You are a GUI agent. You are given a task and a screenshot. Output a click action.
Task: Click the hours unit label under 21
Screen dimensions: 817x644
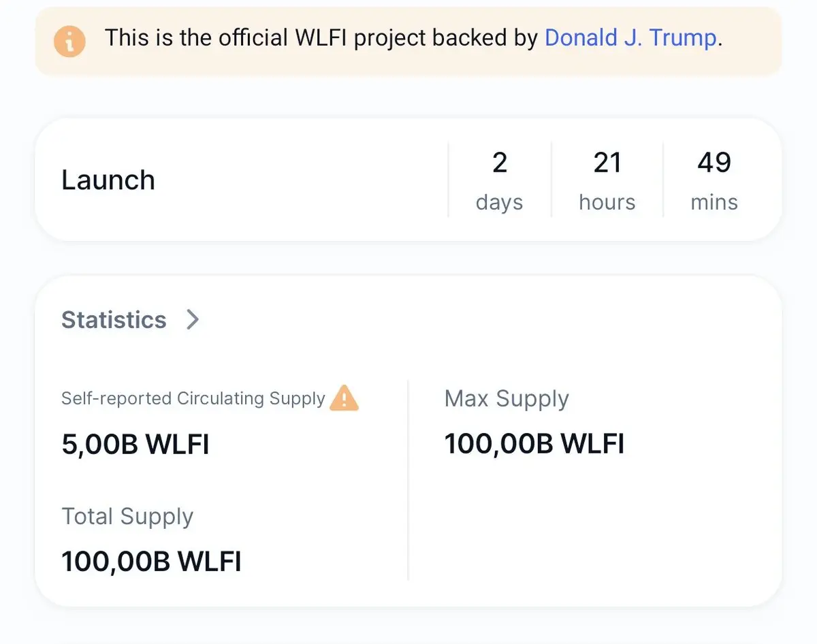(x=607, y=202)
